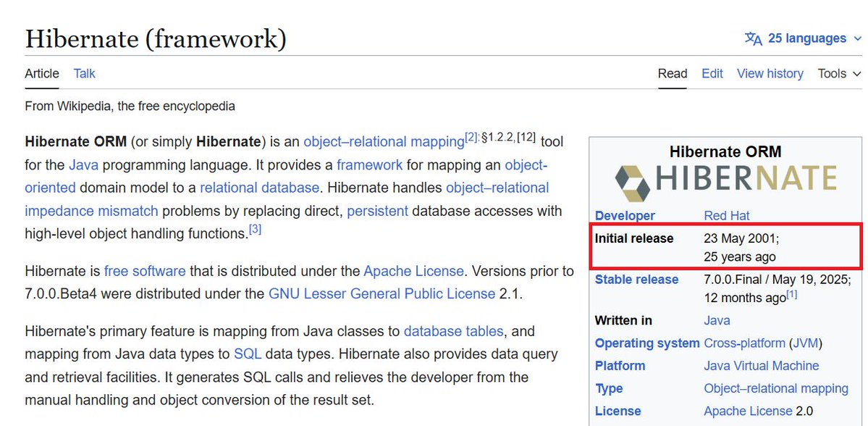868x426 pixels.
Task: Open the relational database link
Action: pyautogui.click(x=259, y=188)
